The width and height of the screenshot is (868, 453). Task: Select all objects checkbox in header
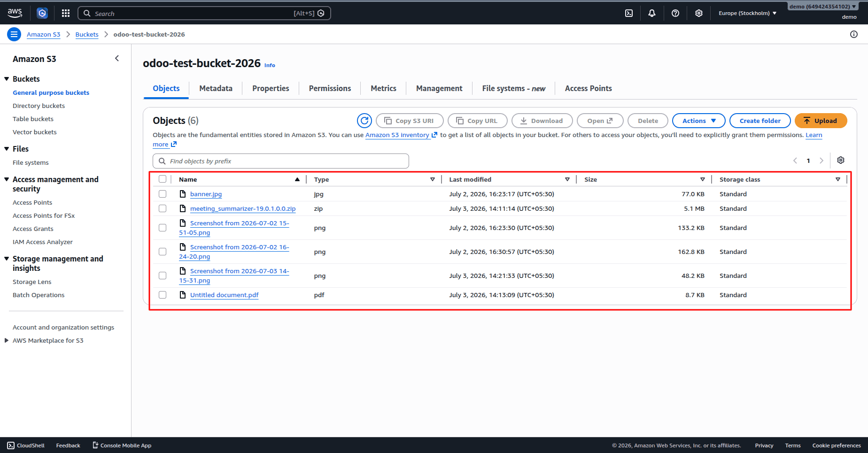[x=163, y=179]
